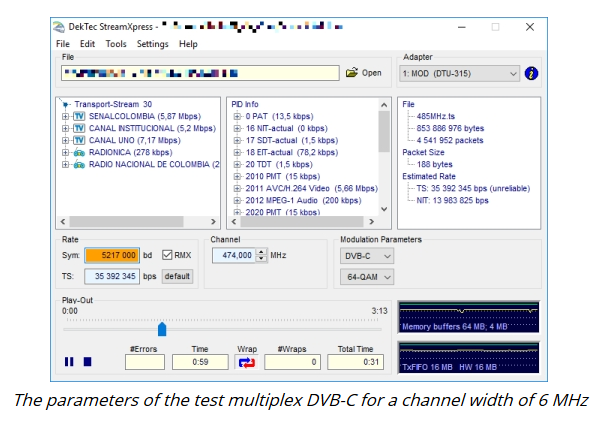Screen dimensions: 615x429
Task: Click the radio icon beside RADIONICA
Action: (x=80, y=152)
